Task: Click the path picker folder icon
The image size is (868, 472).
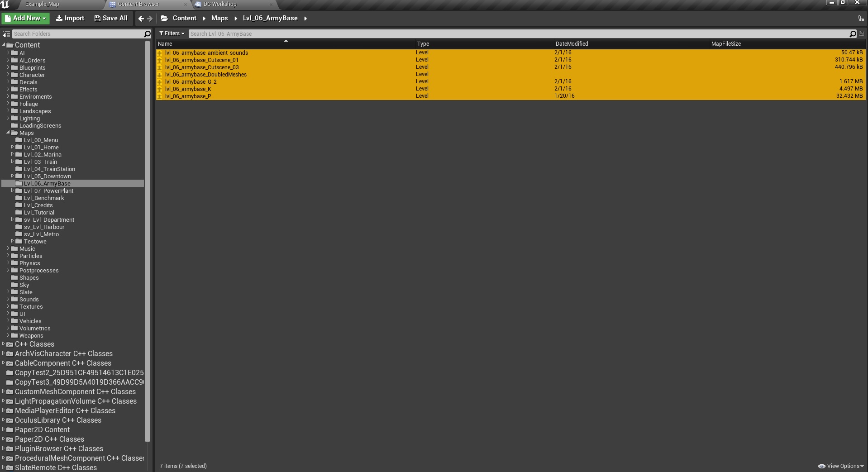Action: coord(164,19)
